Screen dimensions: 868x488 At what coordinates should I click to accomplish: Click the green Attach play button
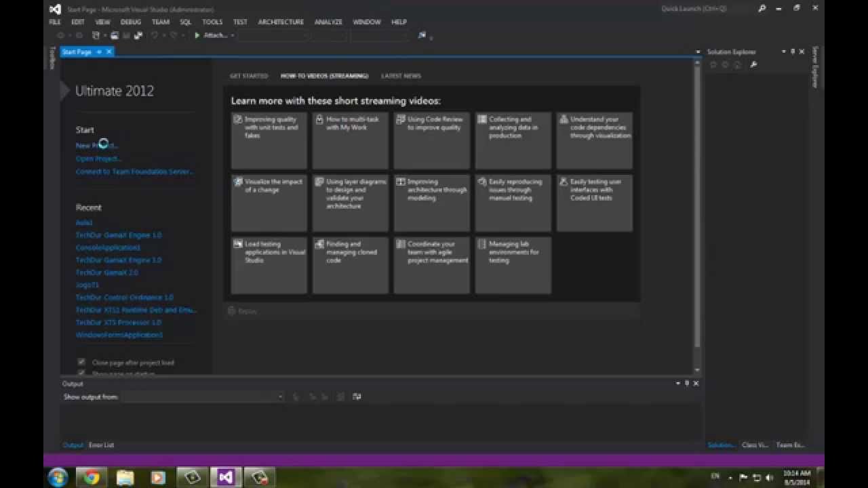point(197,35)
